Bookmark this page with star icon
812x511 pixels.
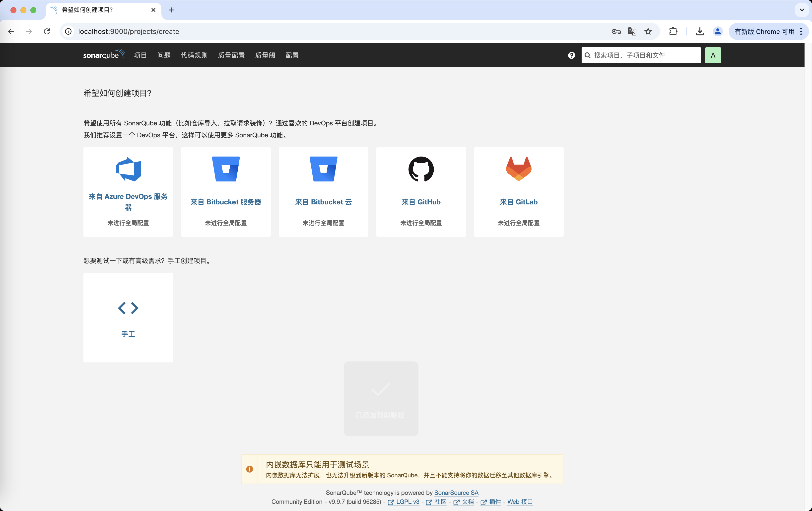tap(648, 31)
